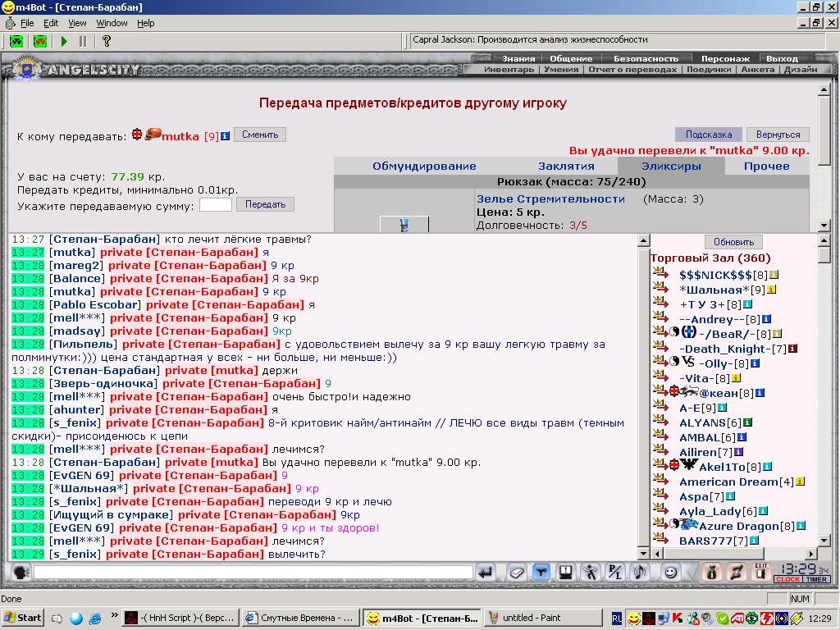The image size is (840, 630).
Task: Open the Start menu
Action: pos(22,618)
